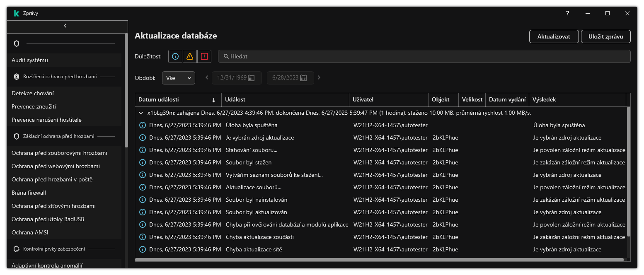Open the help question mark icon
The height and width of the screenshot is (275, 644).
coord(567,13)
